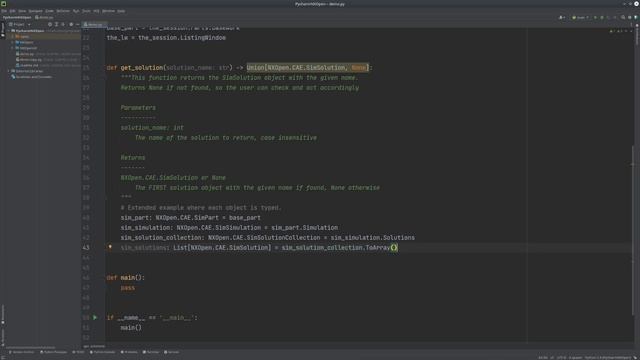Open the Navigate menu
Screen dimensions: 640x360
pyautogui.click(x=36, y=11)
